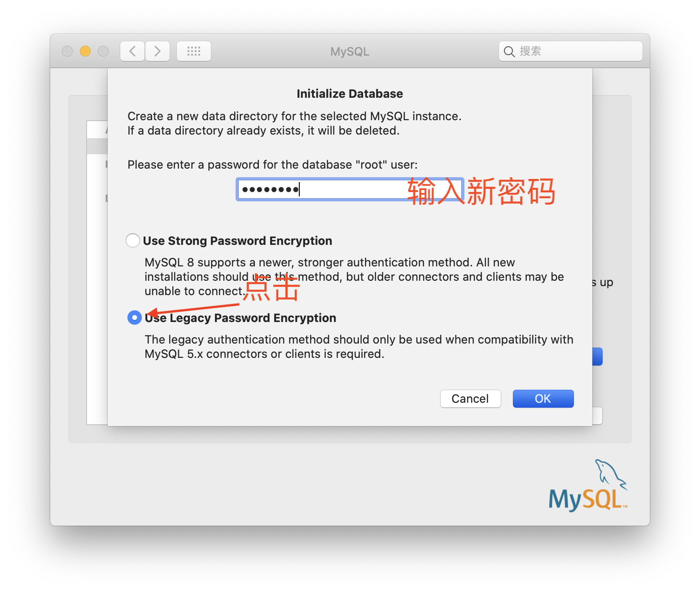Viewport: 700px width, 592px height.
Task: Click the back navigation arrow
Action: [x=132, y=51]
